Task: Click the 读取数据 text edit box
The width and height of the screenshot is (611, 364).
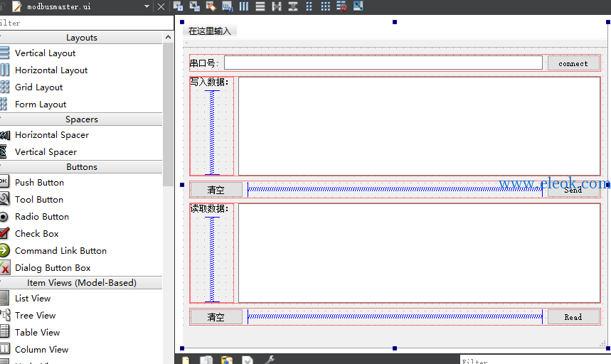Action: point(419,253)
